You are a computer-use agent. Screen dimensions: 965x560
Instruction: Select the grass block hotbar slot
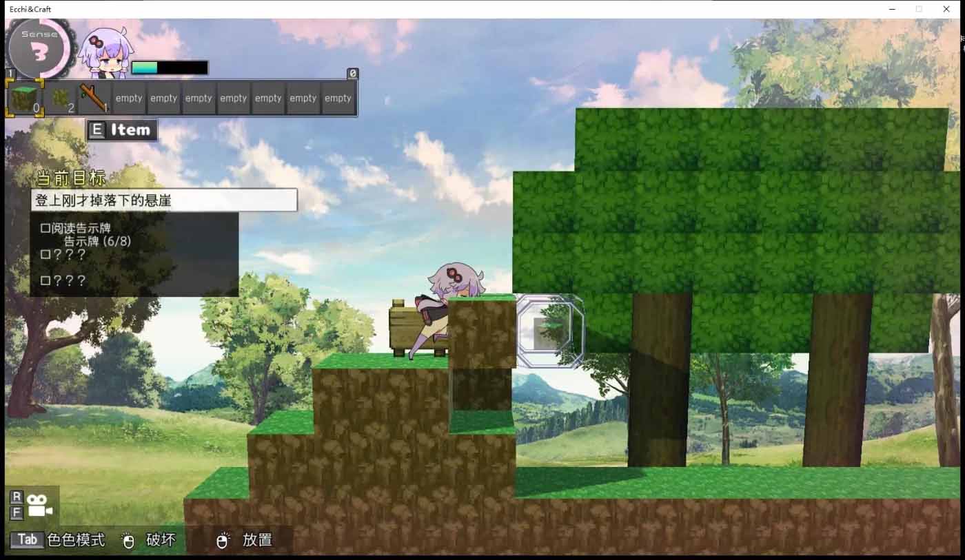25,98
